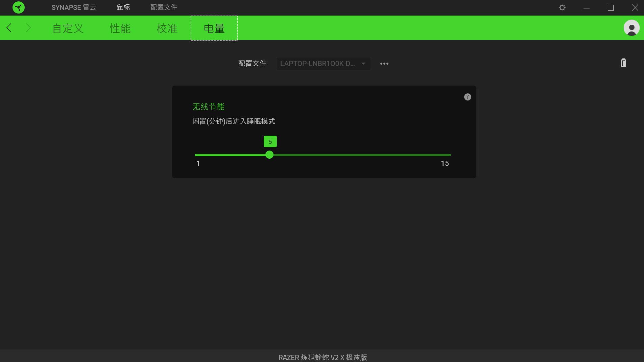644x362 pixels.
Task: Click the back navigation arrow
Action: (8, 28)
